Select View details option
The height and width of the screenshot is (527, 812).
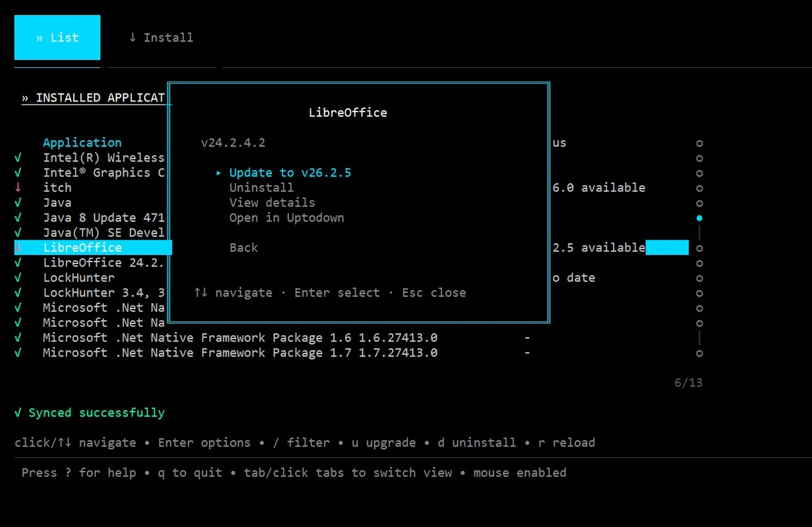(272, 203)
